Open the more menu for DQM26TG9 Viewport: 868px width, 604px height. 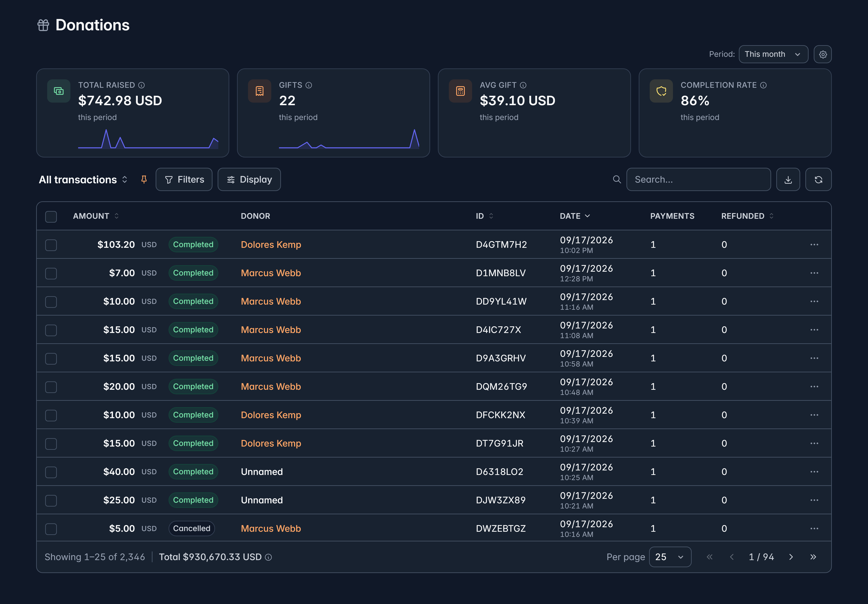pyautogui.click(x=814, y=386)
